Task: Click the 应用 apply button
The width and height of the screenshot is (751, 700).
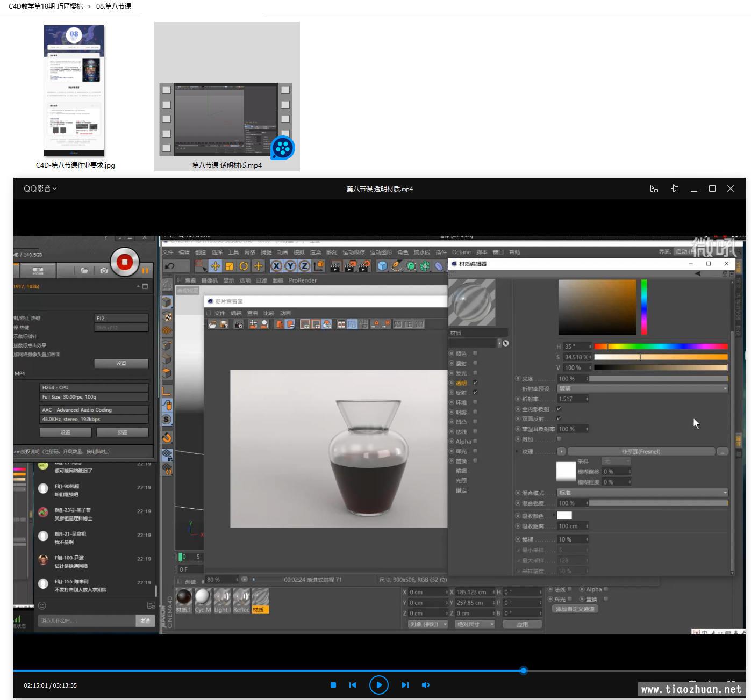Action: click(x=522, y=624)
